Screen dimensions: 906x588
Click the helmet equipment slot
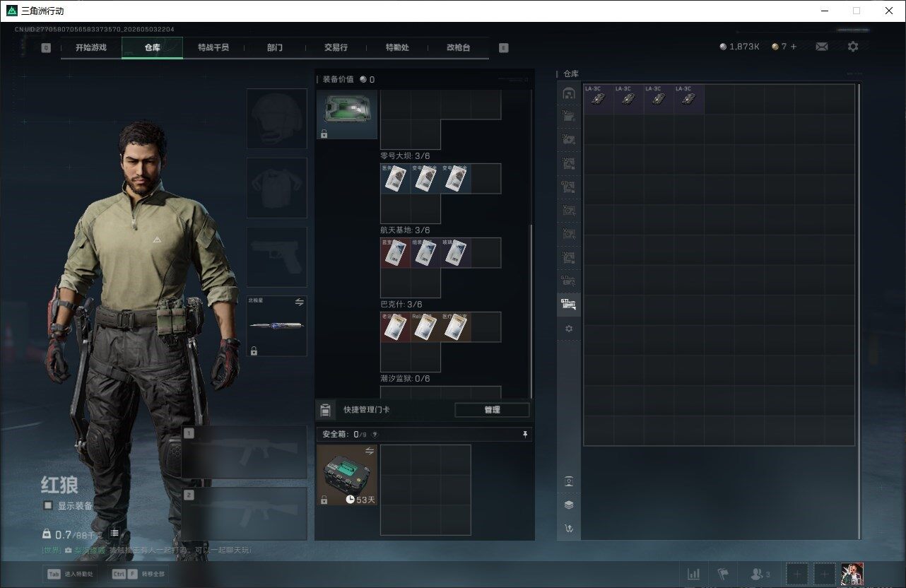tap(277, 119)
